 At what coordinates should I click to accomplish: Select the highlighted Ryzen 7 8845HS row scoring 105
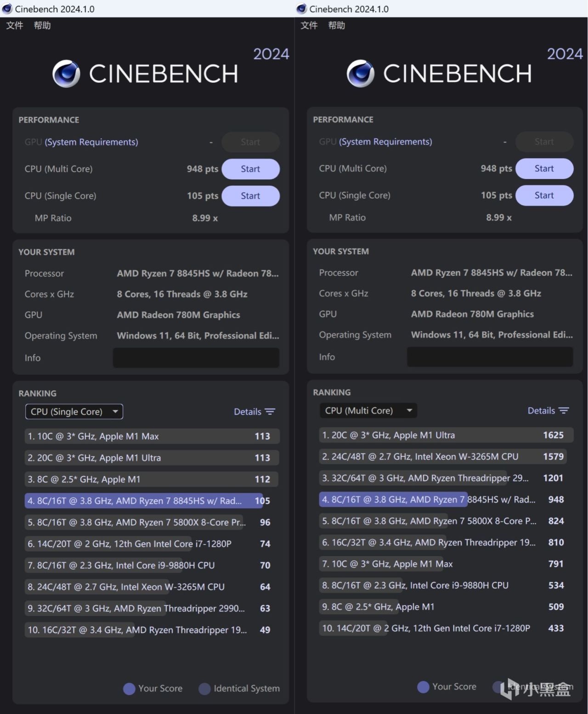pyautogui.click(x=152, y=501)
